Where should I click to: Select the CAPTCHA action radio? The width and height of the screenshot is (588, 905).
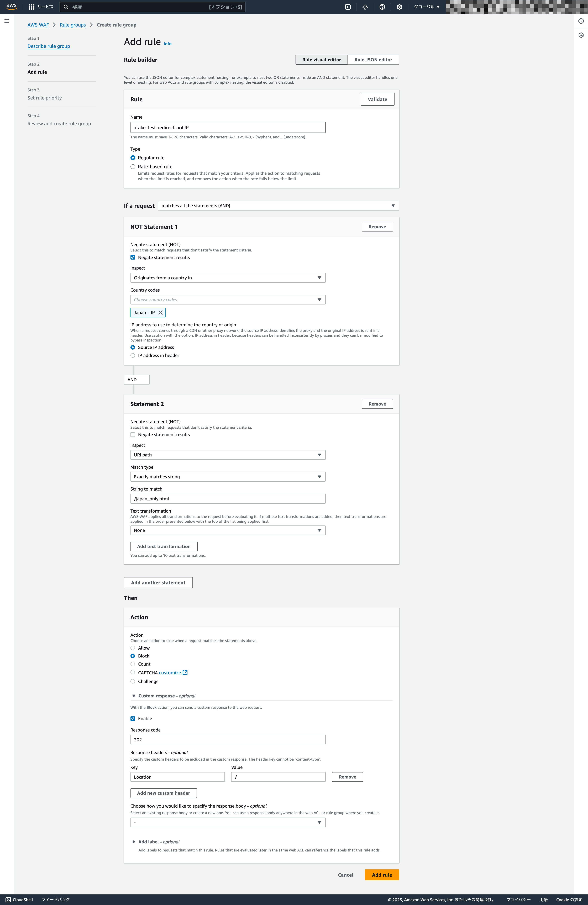133,672
